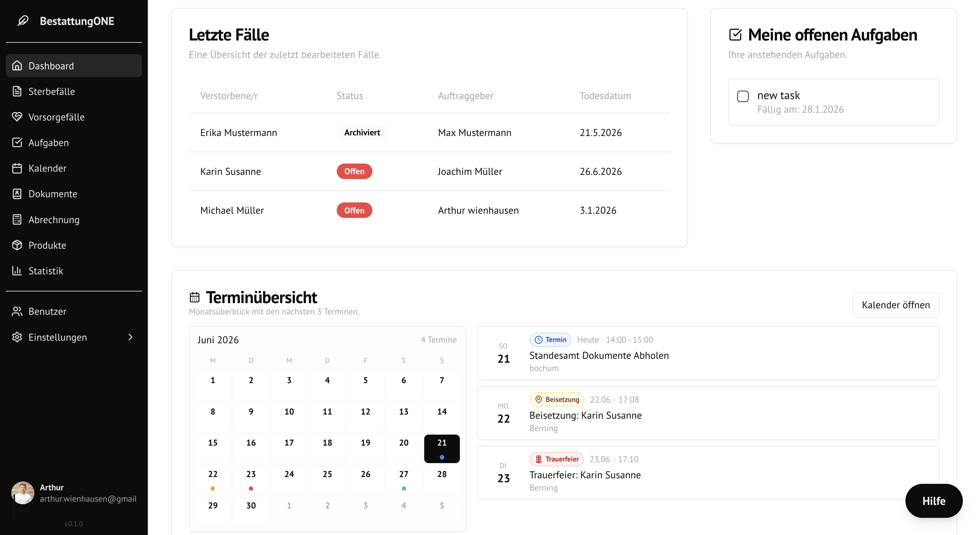The image size is (980, 535).
Task: Expand the Einstellungen submenu chevron
Action: pos(131,337)
